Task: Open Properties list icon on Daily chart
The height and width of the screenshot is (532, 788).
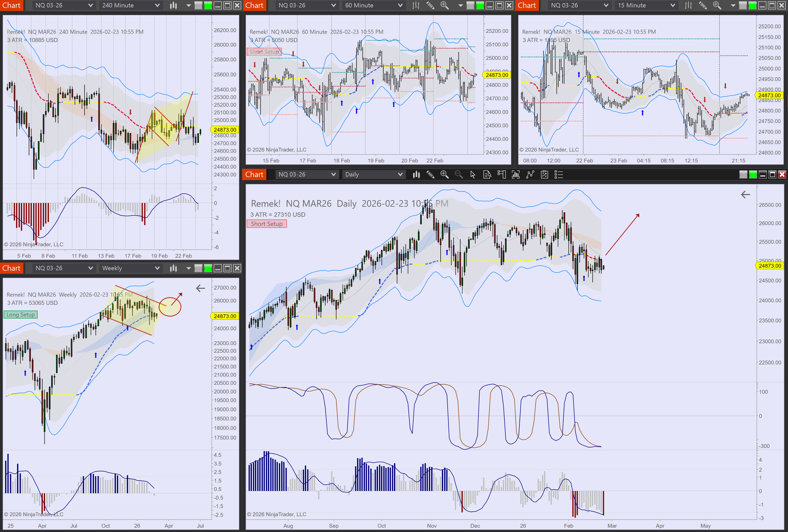Action: coord(559,175)
